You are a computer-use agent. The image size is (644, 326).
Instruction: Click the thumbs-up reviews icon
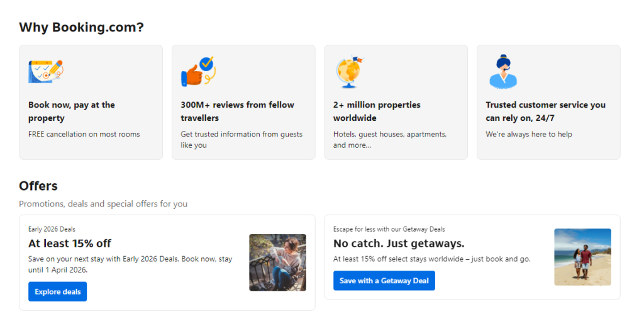[197, 71]
